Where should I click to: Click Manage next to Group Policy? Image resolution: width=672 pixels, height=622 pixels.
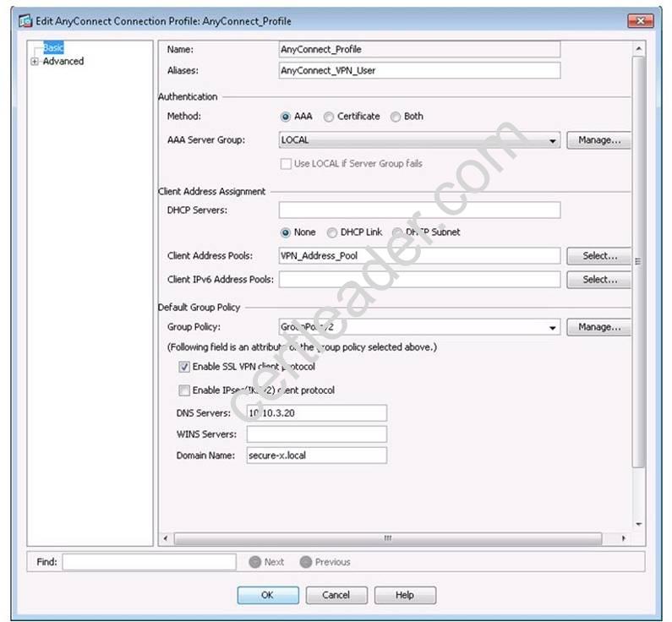point(598,327)
